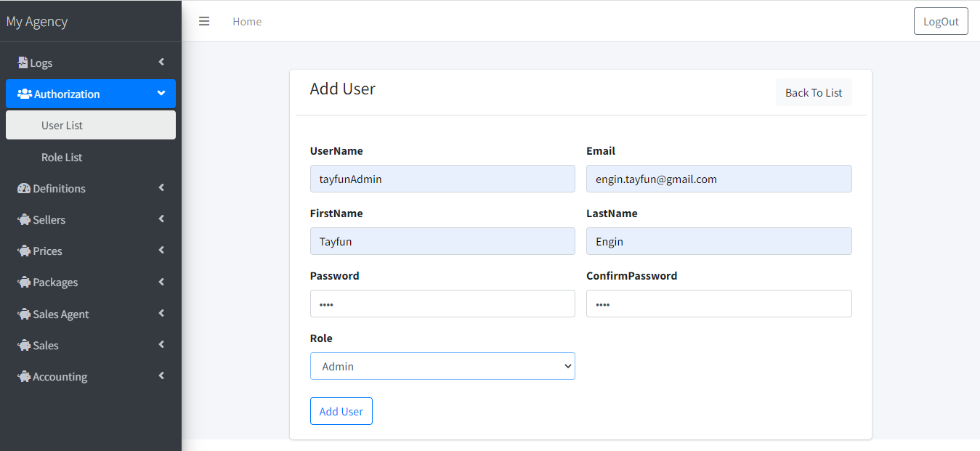Expand the Logs submenu arrow
Image resolution: width=980 pixels, height=451 pixels.
point(161,62)
